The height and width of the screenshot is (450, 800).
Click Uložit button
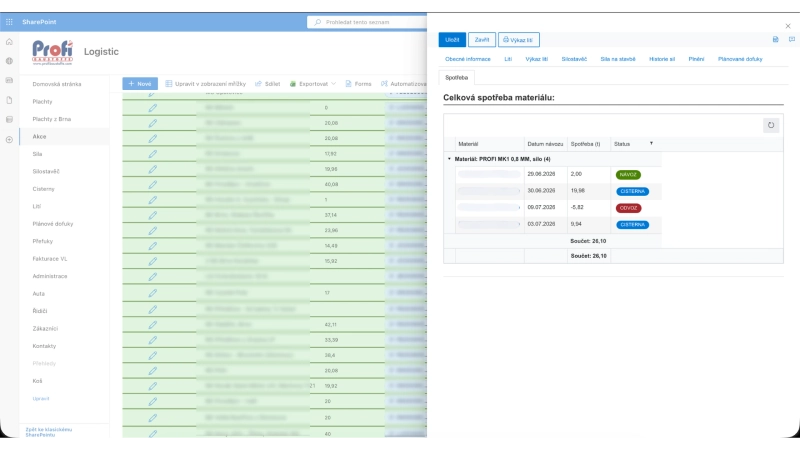click(452, 40)
